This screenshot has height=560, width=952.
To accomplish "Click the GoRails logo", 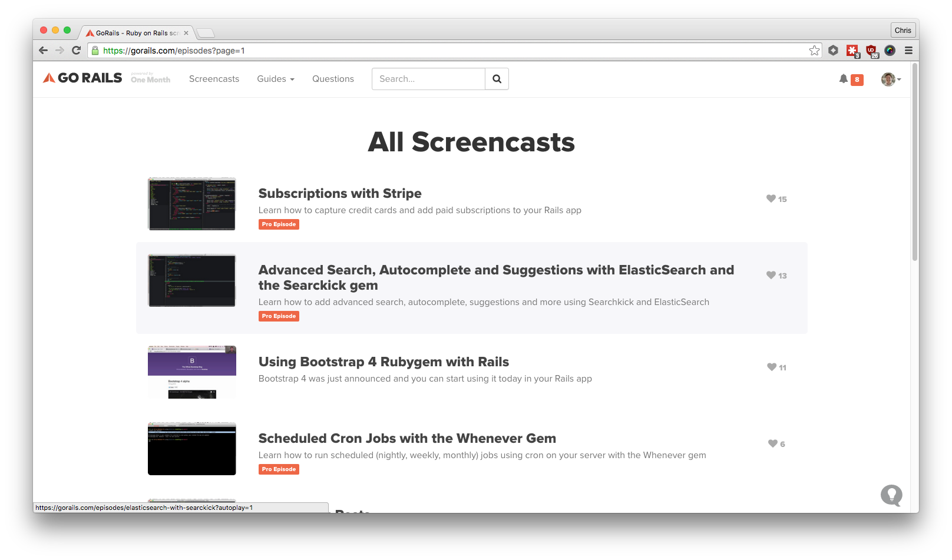I will [x=82, y=77].
